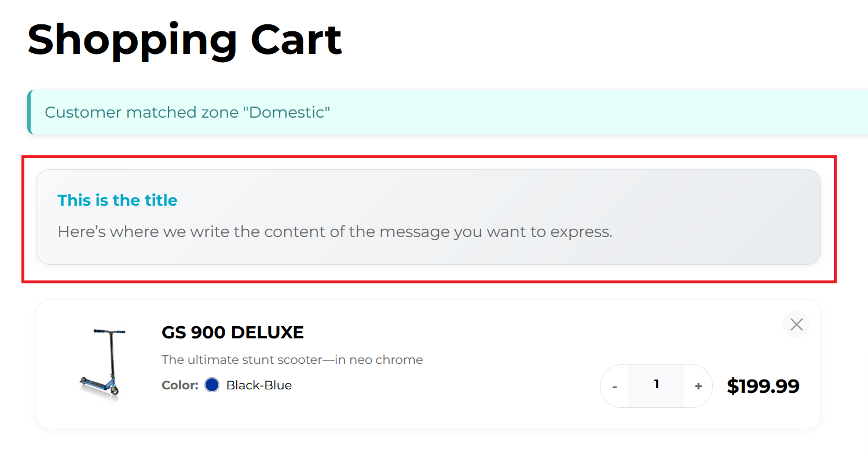
Task: Select the Black-Blue color swatch
Action: (x=212, y=384)
